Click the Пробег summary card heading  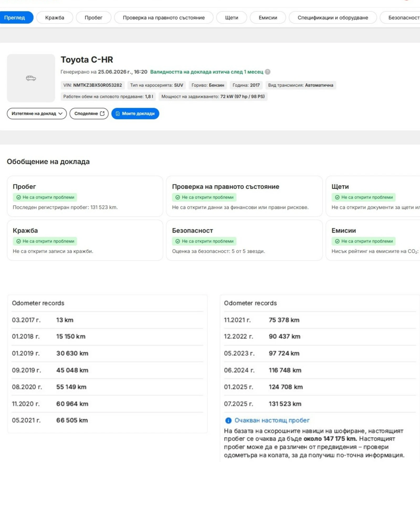tap(24, 187)
